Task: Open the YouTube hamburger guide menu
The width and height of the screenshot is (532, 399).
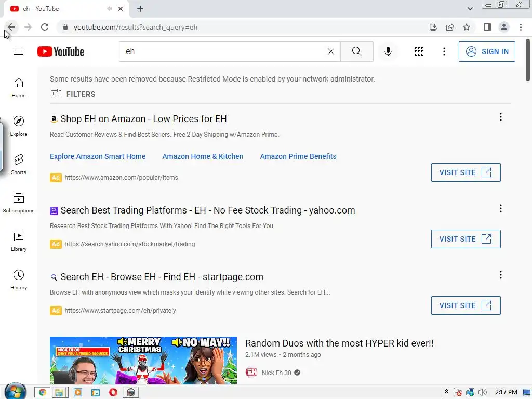Action: click(19, 51)
